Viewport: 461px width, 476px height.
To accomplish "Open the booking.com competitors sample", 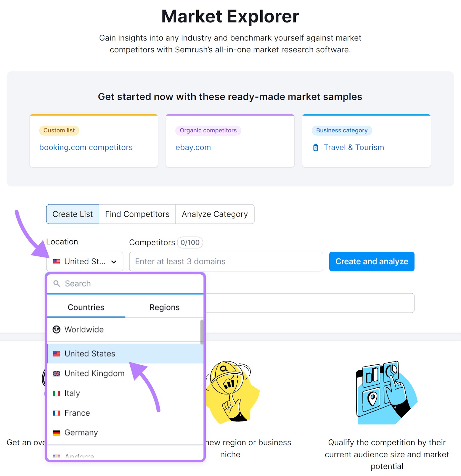I will pyautogui.click(x=86, y=147).
